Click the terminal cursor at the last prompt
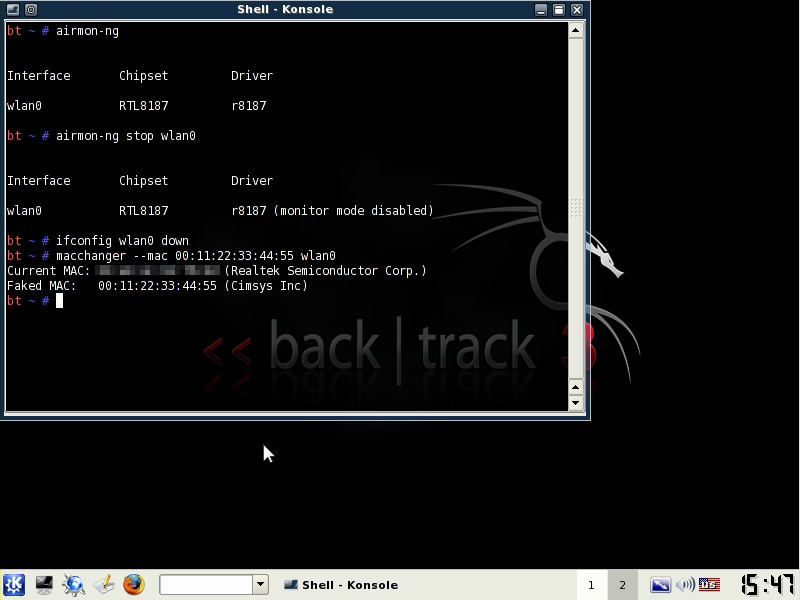 coord(59,301)
